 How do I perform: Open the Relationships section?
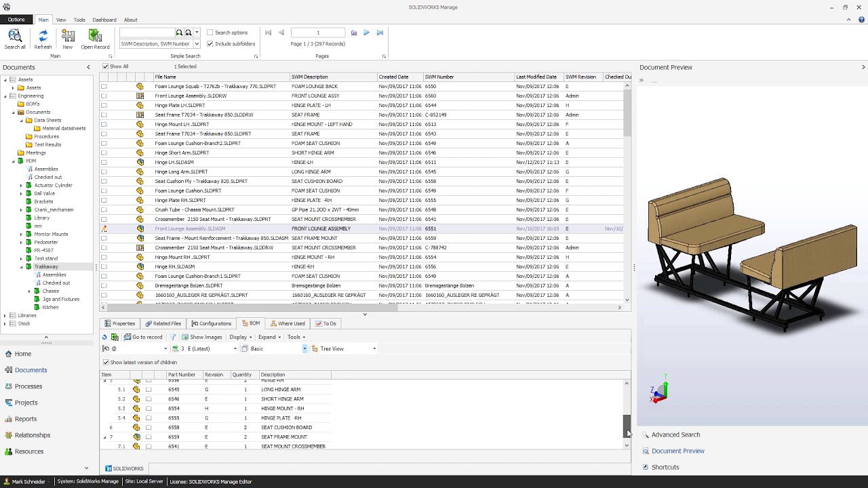33,435
